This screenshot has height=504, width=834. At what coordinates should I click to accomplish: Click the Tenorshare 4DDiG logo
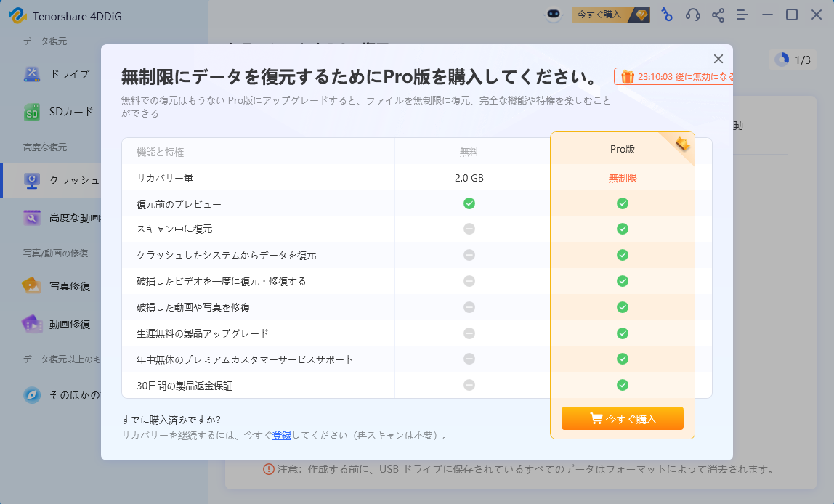point(17,15)
